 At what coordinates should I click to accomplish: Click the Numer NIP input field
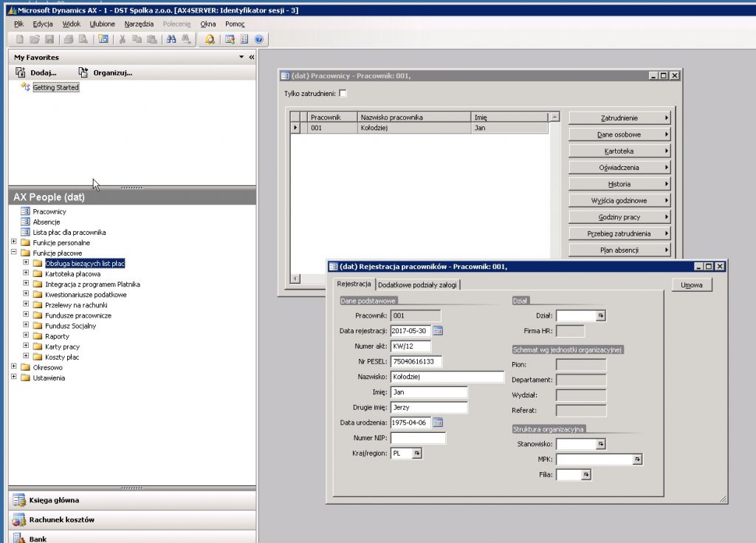[x=418, y=438]
